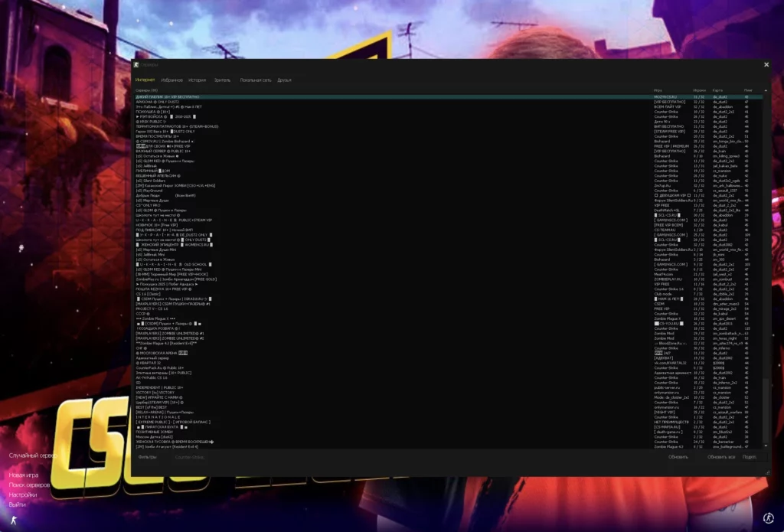The width and height of the screenshot is (784, 532).
Task: Select server PROJECT V - CS 1.6
Action: [449, 308]
